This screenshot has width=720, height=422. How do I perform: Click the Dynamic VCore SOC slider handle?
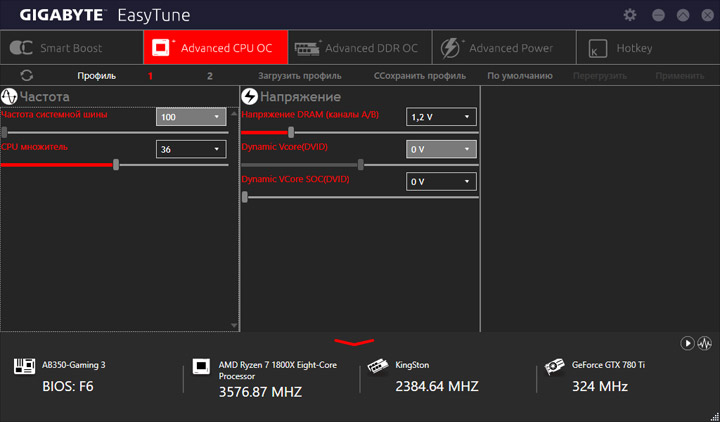(245, 197)
